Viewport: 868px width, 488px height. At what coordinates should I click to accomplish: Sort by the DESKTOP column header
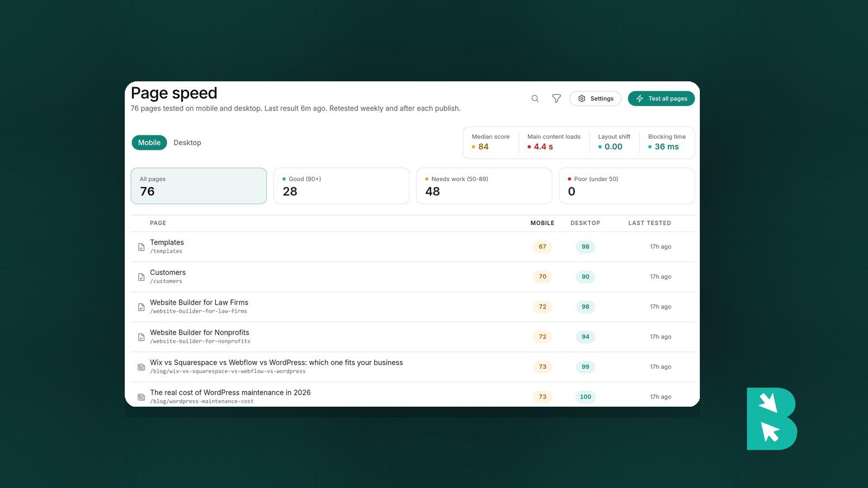pos(585,223)
